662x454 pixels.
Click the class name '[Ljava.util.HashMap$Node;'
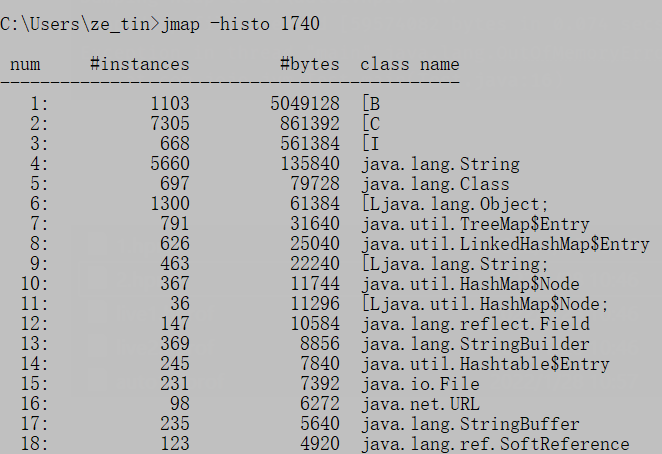(x=485, y=304)
